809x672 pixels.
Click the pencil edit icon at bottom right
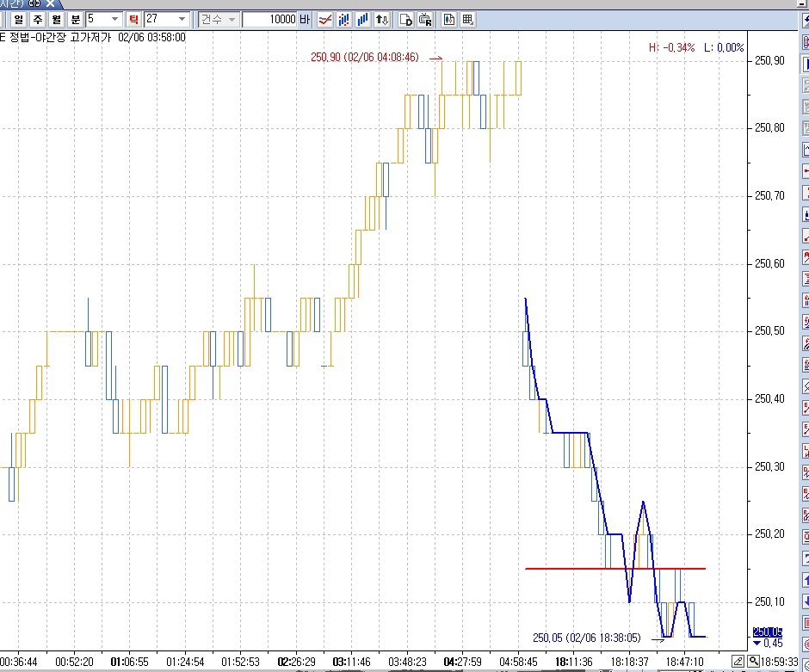click(x=738, y=662)
